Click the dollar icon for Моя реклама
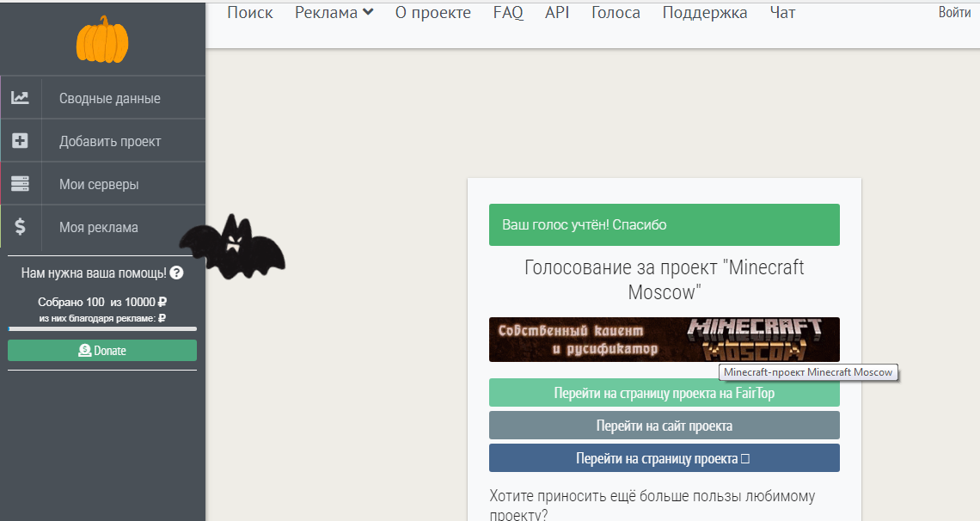Screen dimensions: 980x521 pos(20,227)
